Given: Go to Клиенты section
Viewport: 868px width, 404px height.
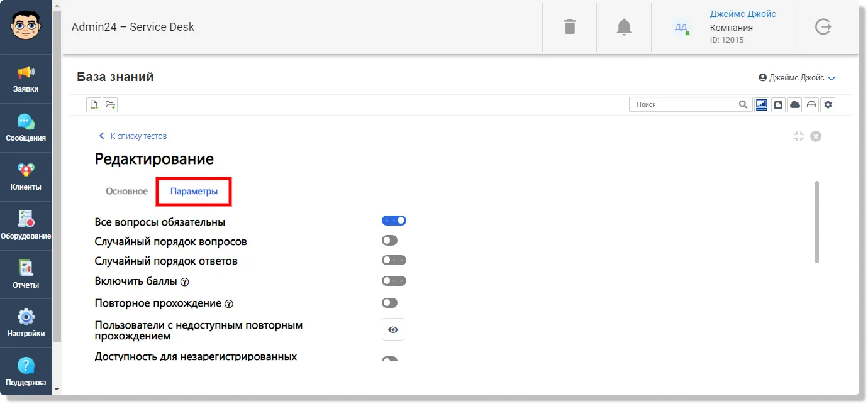Looking at the screenshot, I should click(26, 177).
